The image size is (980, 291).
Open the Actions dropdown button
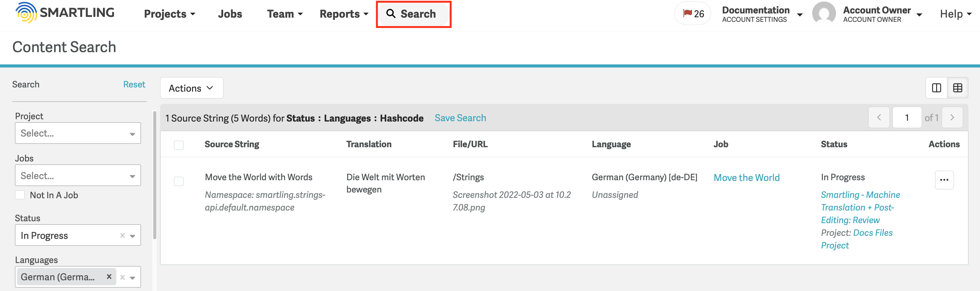[192, 88]
